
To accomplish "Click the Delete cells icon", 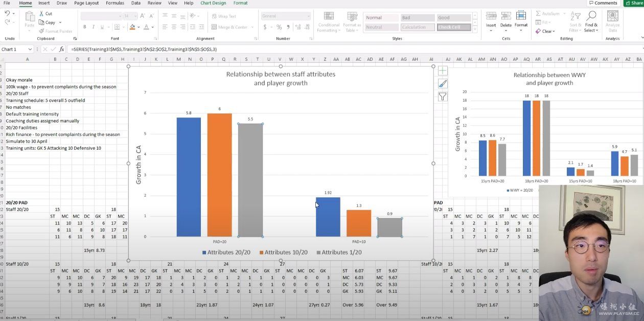I will [505, 16].
